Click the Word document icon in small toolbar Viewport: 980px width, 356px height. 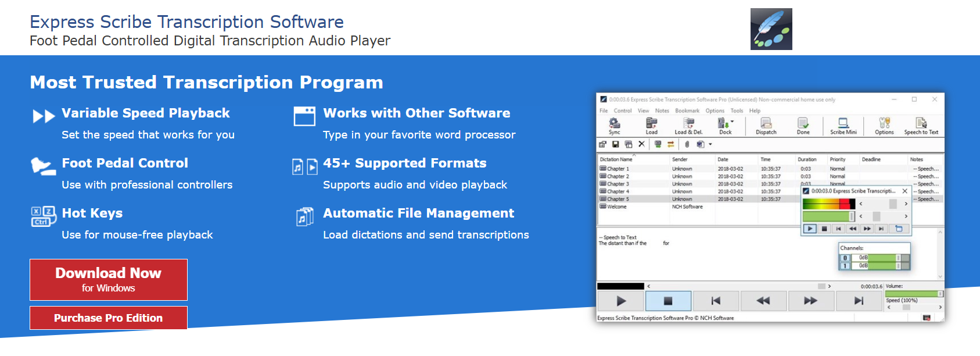[x=700, y=144]
